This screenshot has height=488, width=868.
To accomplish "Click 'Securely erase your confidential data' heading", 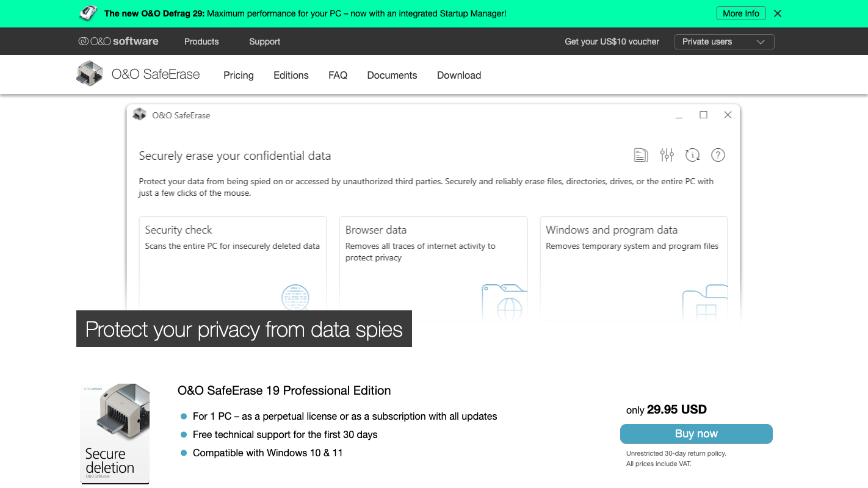I will pyautogui.click(x=235, y=156).
